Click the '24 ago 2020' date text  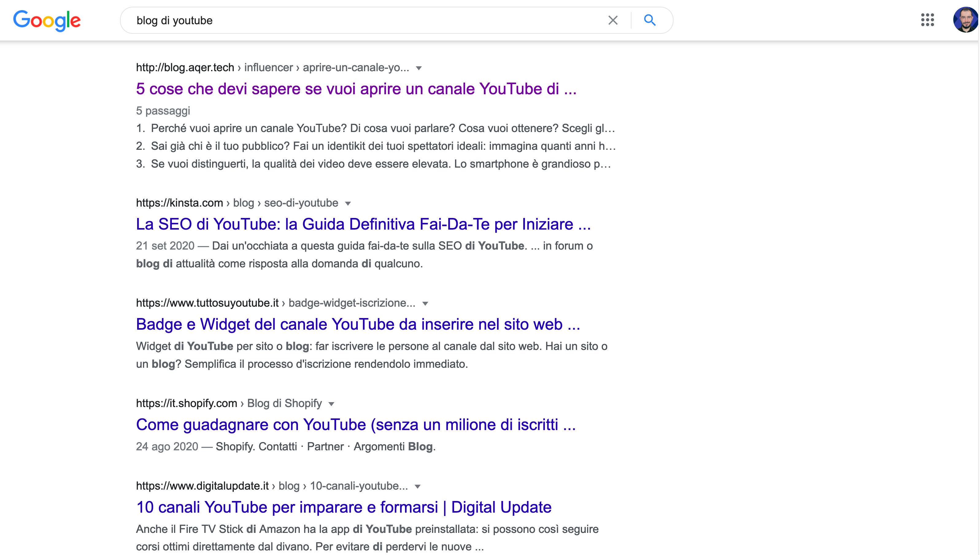tap(167, 447)
